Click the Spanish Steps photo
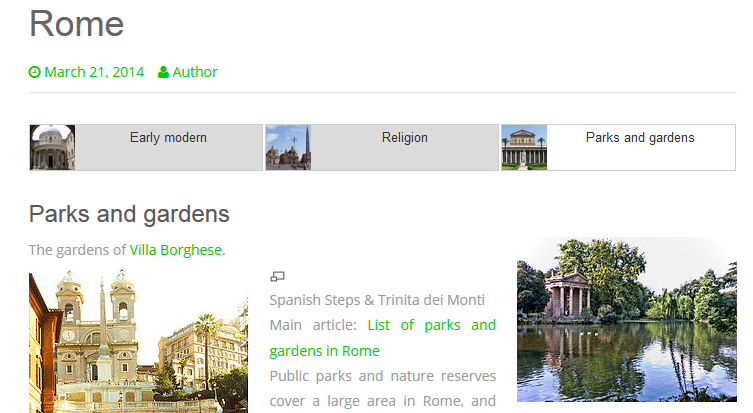 pyautogui.click(x=138, y=341)
